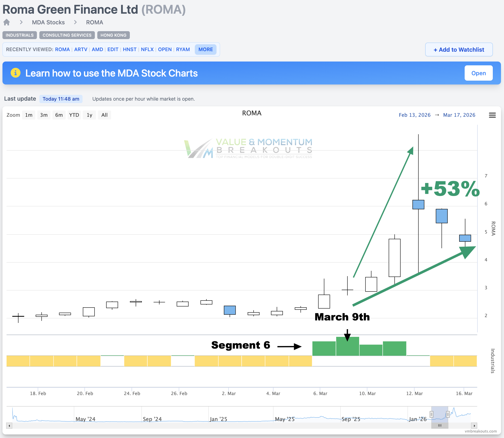Grab the navigator right range handle

click(x=448, y=414)
